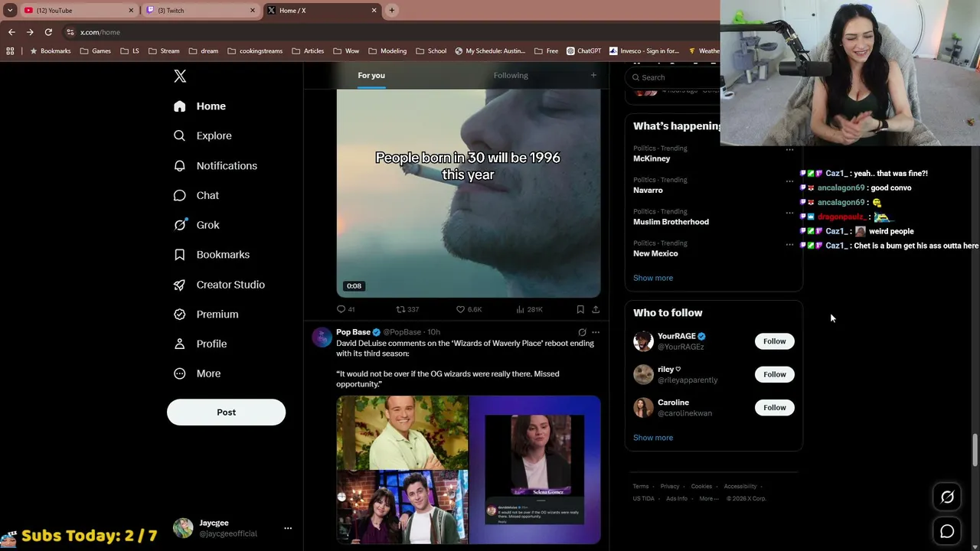Close the Home / X browser tab
980x551 pixels.
coord(374,11)
